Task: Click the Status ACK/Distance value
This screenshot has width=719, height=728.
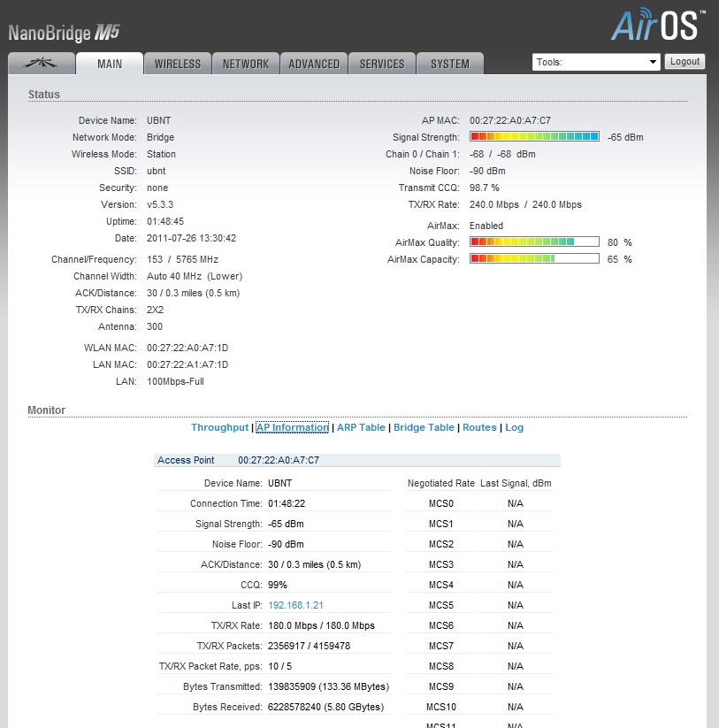Action: click(193, 293)
